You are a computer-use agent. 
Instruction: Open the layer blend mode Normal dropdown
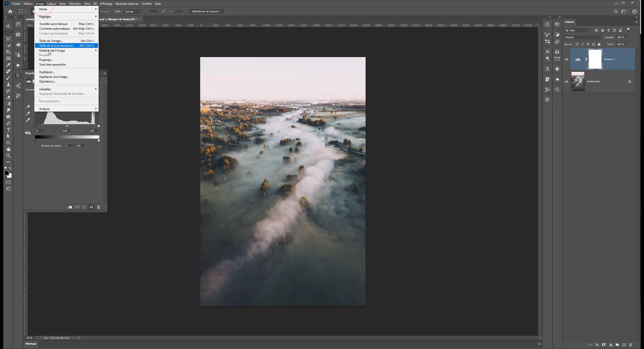pyautogui.click(x=583, y=37)
